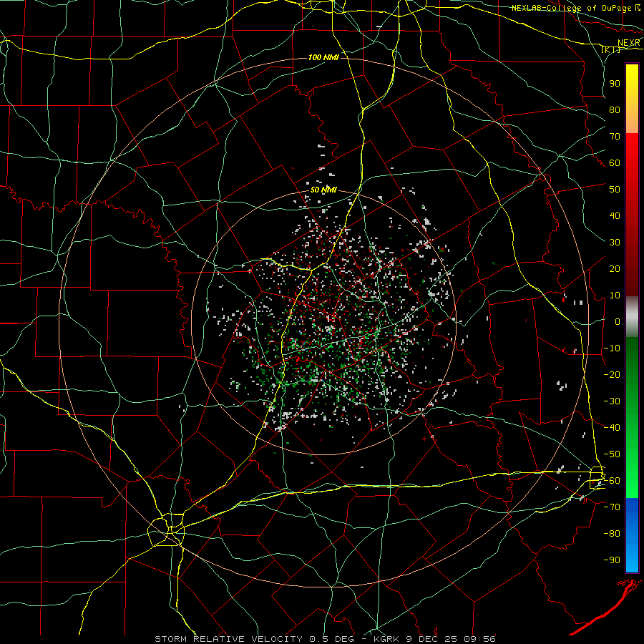Click the 20 value on velocity scale
644x644 pixels.
pos(615,268)
